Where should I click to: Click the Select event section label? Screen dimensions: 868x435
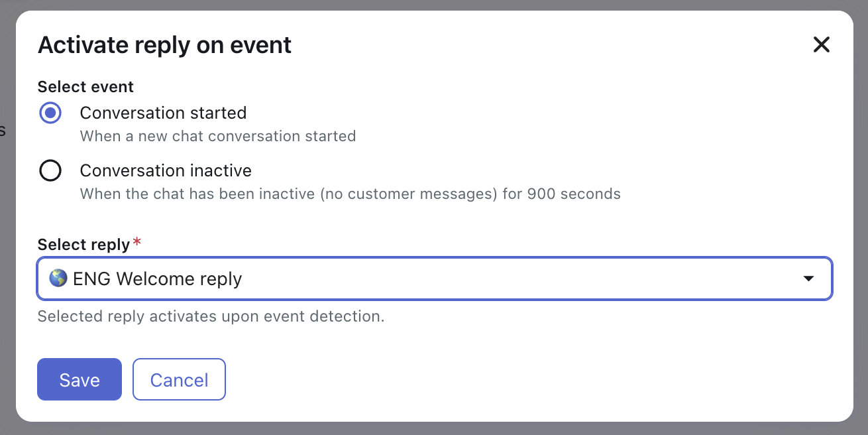point(85,87)
